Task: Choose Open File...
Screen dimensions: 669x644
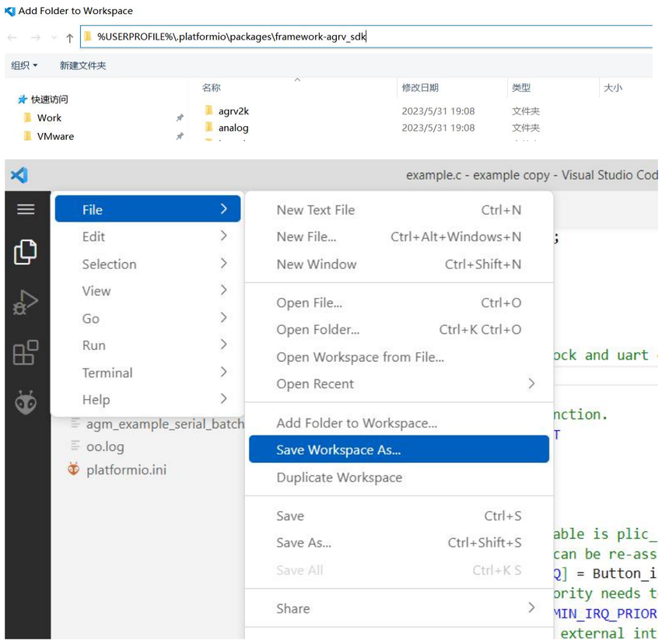Action: pos(399,303)
